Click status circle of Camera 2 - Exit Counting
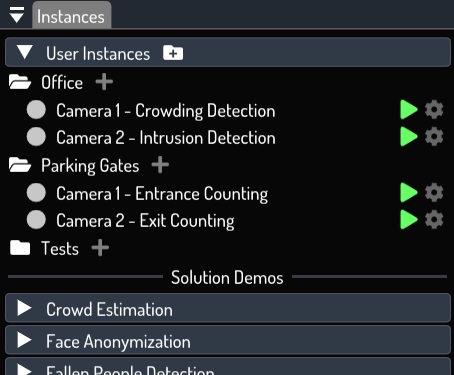This screenshot has width=454, height=375. coord(36,219)
